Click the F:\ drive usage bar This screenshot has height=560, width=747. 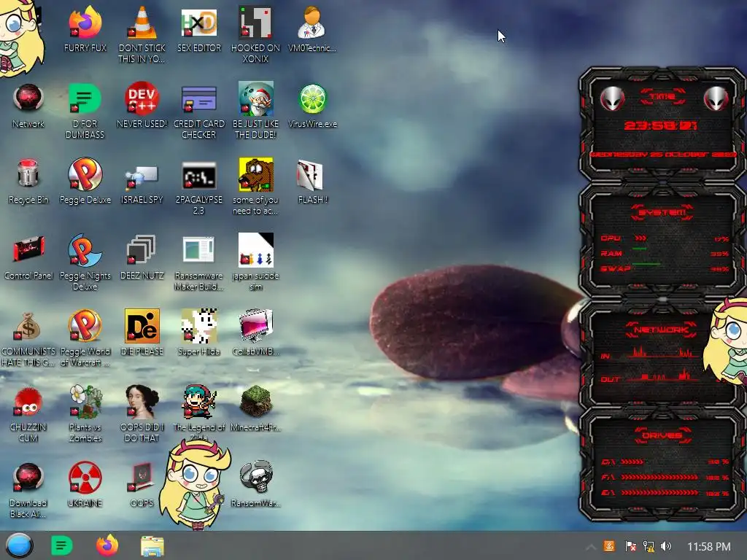659,477
